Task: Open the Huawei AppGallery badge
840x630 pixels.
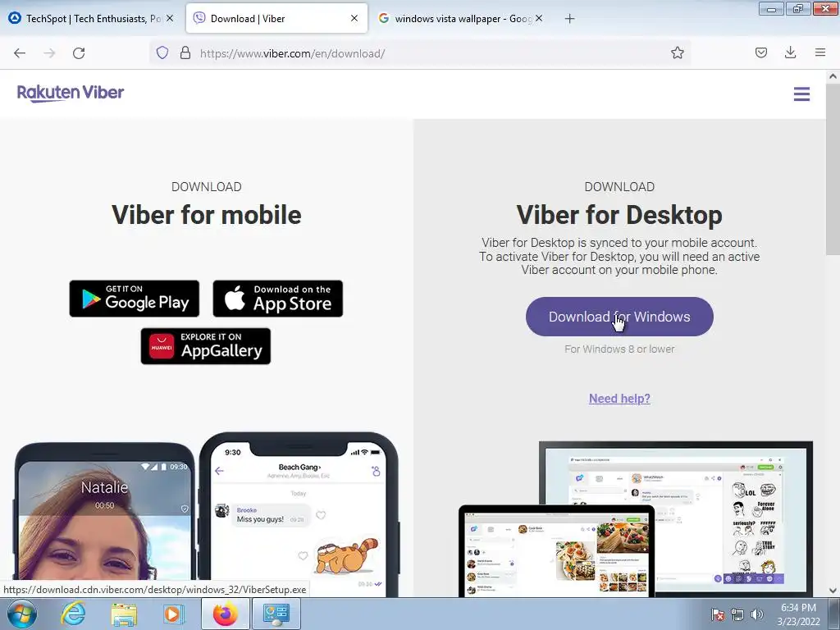Action: pos(206,346)
